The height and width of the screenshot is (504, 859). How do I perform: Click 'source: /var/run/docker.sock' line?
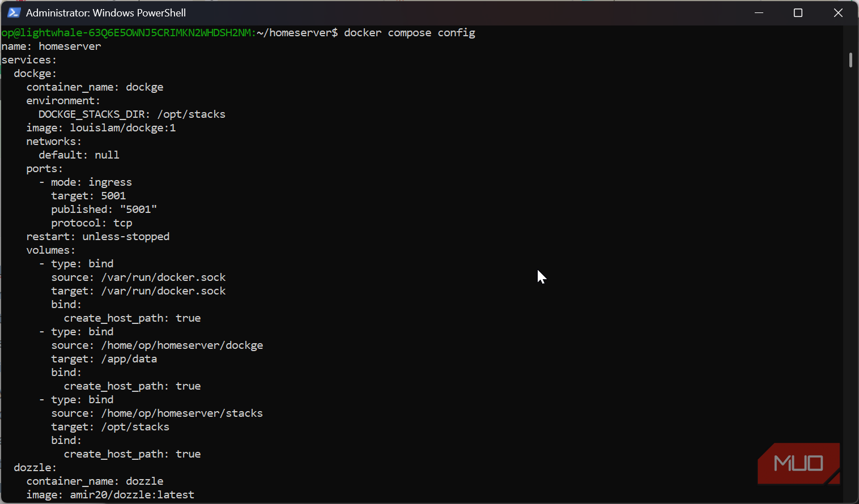(138, 277)
